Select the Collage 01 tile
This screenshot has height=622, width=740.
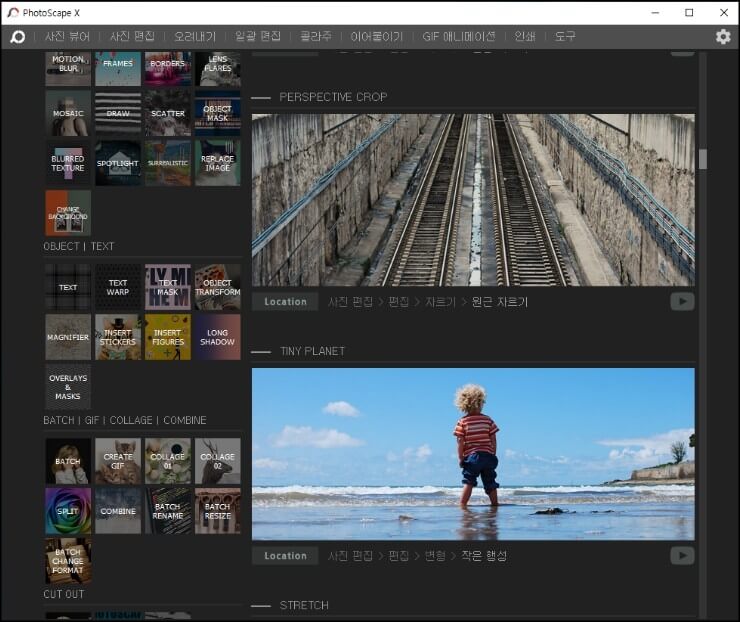point(168,461)
